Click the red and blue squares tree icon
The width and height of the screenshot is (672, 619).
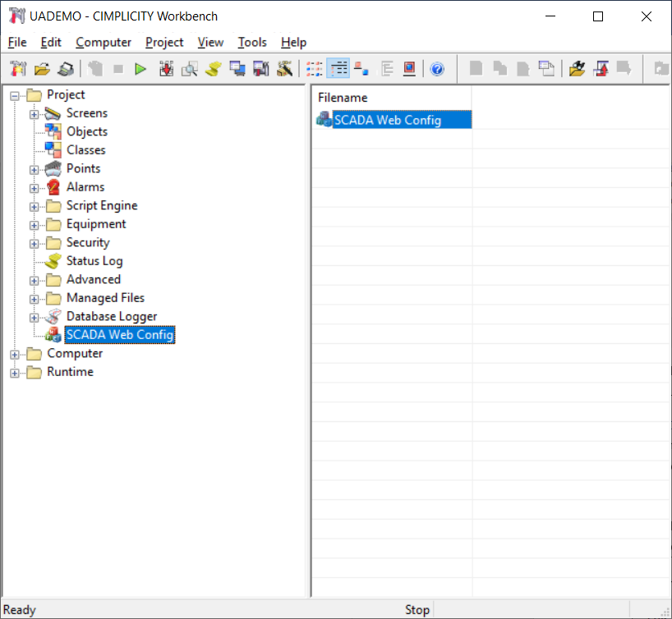pos(361,68)
